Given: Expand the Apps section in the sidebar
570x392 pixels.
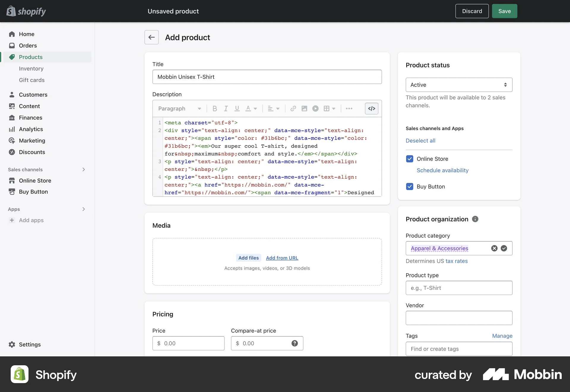Looking at the screenshot, I should [83, 209].
